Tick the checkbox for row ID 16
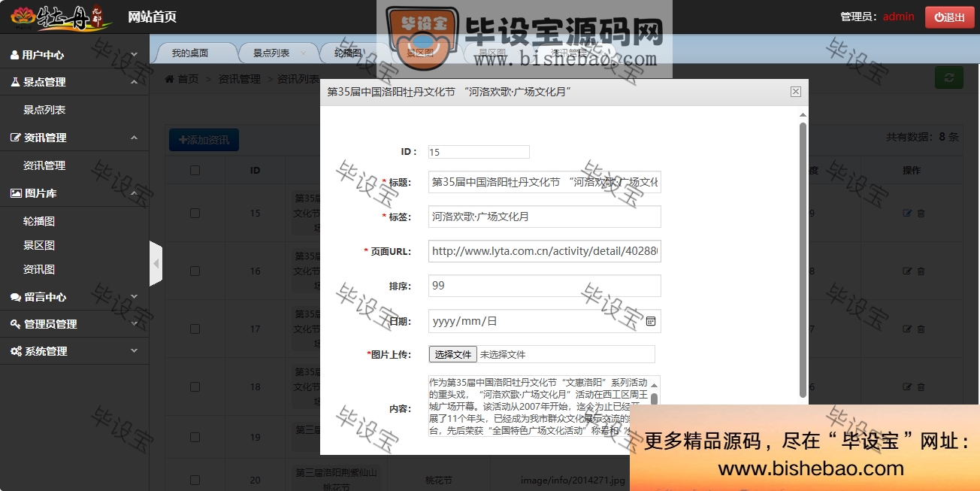The height and width of the screenshot is (491, 980). [x=195, y=271]
